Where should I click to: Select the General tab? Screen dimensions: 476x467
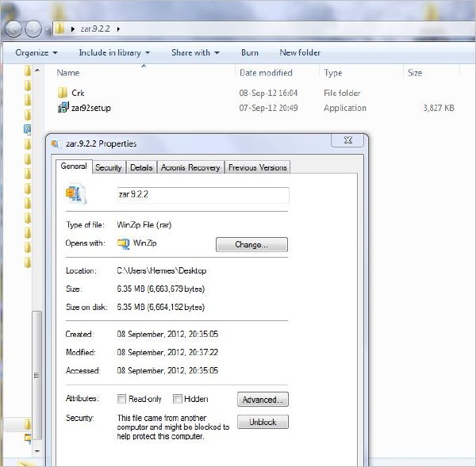(x=74, y=167)
